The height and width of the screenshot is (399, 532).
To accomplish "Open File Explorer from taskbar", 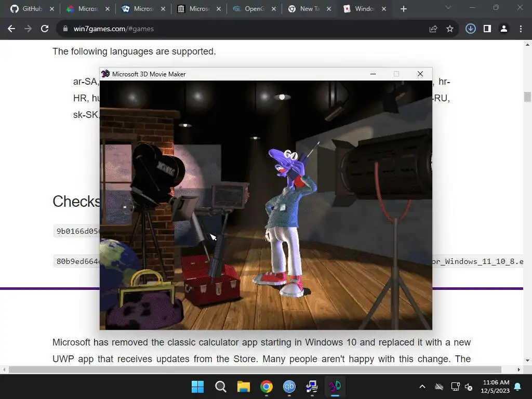I will pos(243,387).
